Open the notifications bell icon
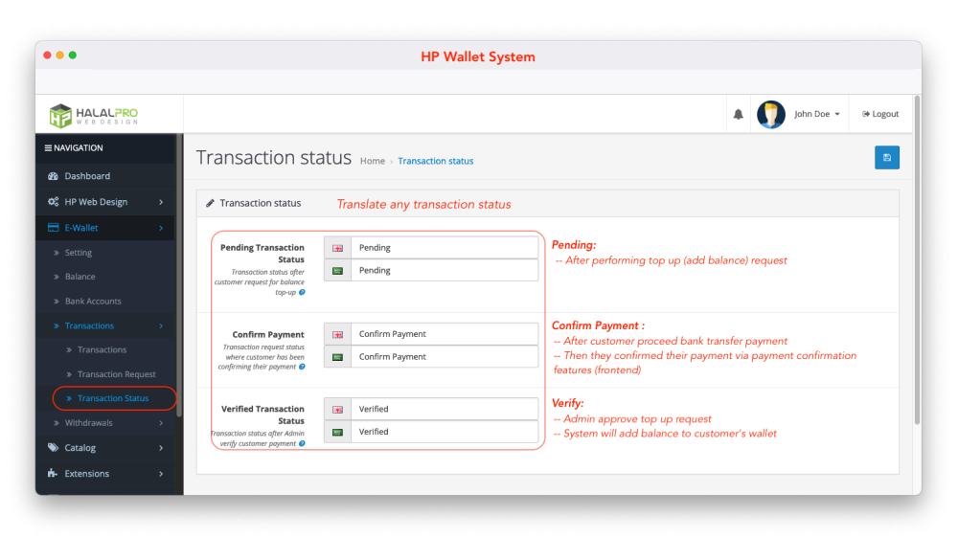The width and height of the screenshot is (958, 560). 738,114
